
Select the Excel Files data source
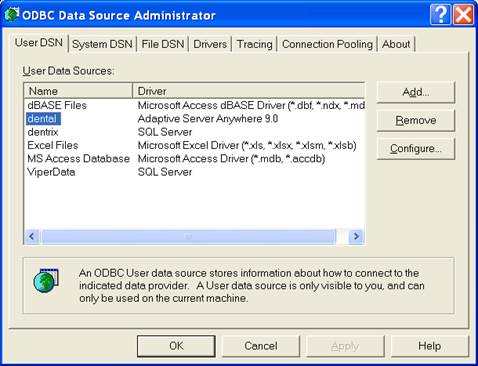point(53,145)
